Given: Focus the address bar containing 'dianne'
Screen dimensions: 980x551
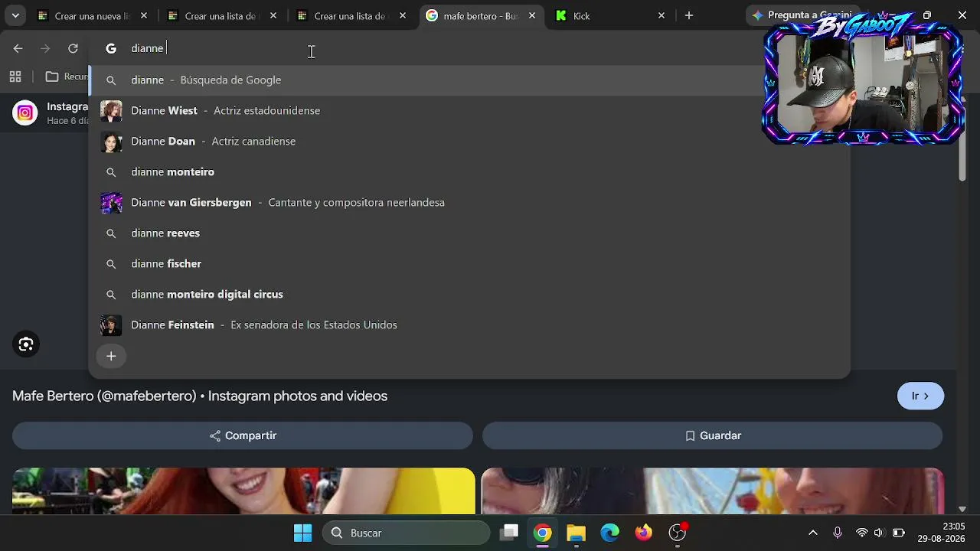Looking at the screenshot, I should pyautogui.click(x=429, y=48).
